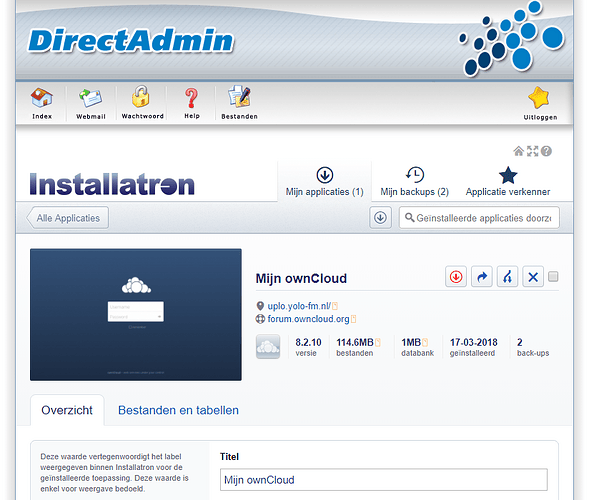This screenshot has height=500, width=593.
Task: Open the Webmail icon
Action: [x=91, y=98]
